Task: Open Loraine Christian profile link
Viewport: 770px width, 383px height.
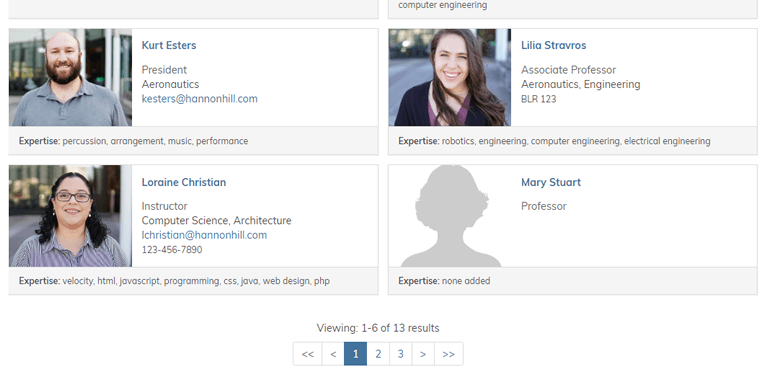Action: click(x=184, y=182)
